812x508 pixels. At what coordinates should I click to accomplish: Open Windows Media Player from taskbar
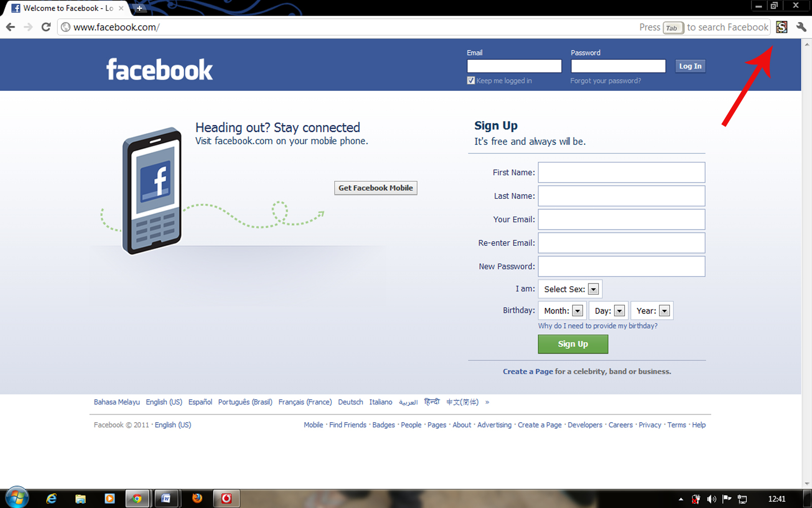tap(109, 498)
